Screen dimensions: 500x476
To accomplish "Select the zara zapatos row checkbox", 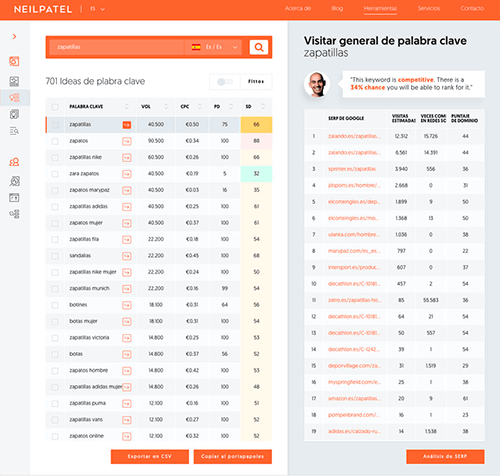I will pos(55,174).
